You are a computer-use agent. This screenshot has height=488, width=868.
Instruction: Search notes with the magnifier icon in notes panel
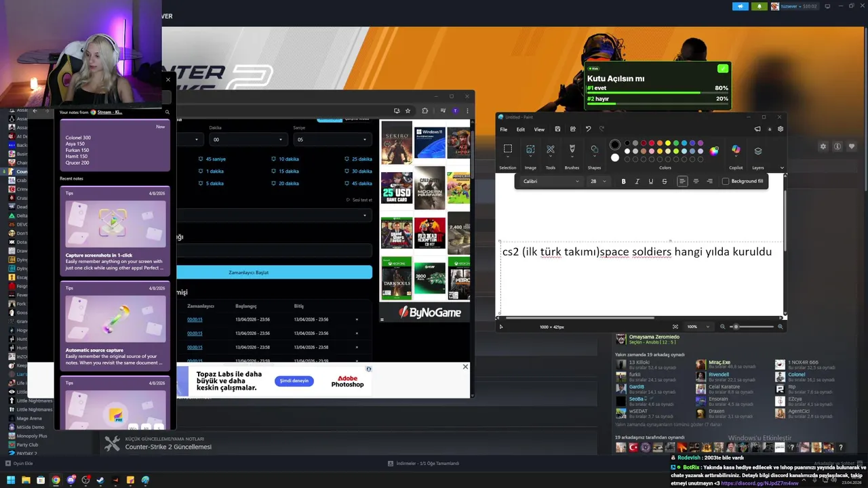pos(167,113)
